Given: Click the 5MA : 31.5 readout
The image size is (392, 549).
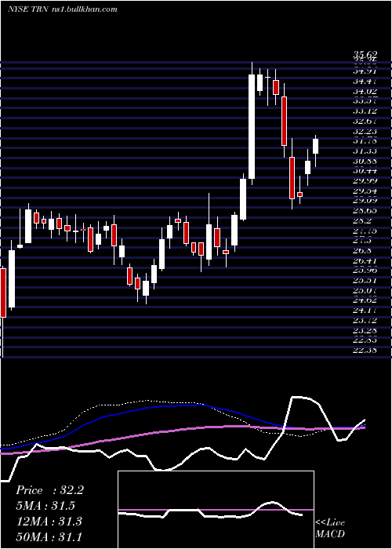Looking at the screenshot, I should point(45,506).
